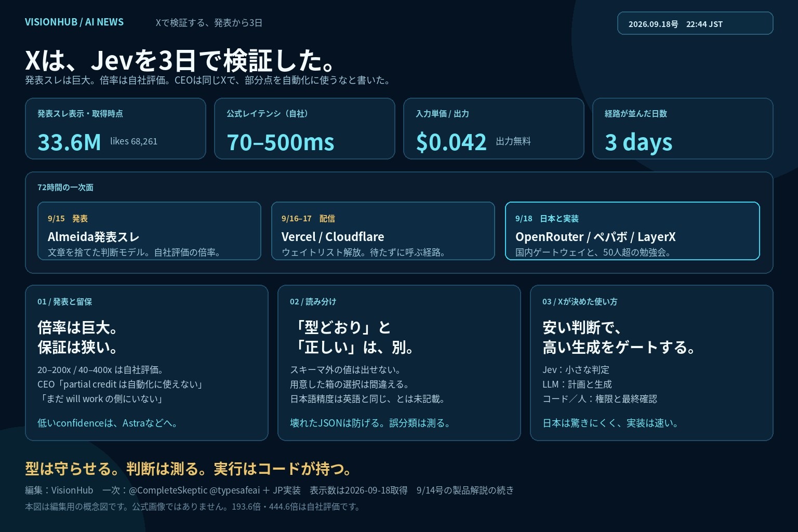Image resolution: width=798 pixels, height=532 pixels.
Task: Click the '3 days' value
Action: [x=639, y=142]
